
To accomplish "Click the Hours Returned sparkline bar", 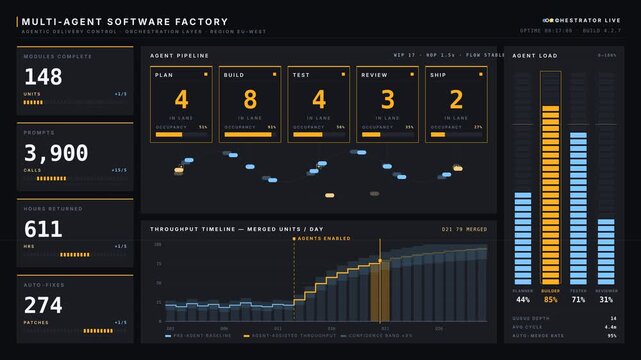I will (75, 255).
